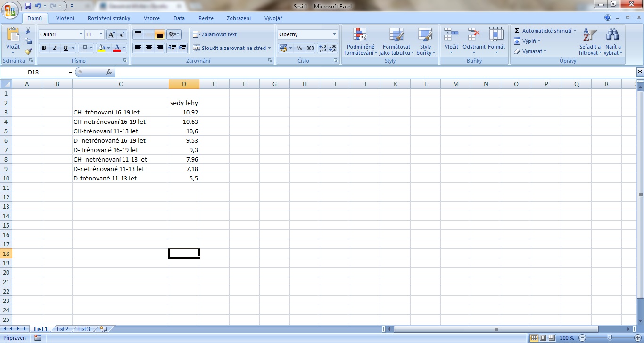Screen dimensions: 644x343
Task: Open Styly buňky gallery
Action: [x=425, y=41]
